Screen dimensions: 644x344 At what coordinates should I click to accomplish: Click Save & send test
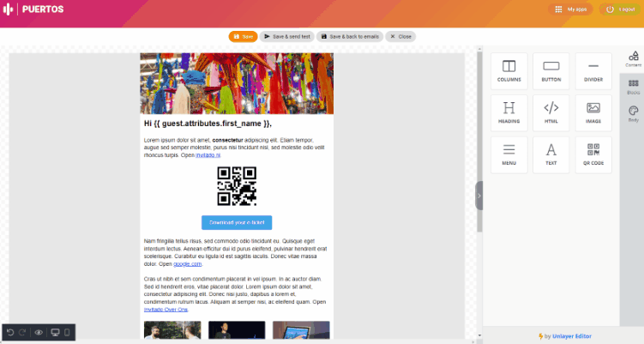[x=287, y=37]
